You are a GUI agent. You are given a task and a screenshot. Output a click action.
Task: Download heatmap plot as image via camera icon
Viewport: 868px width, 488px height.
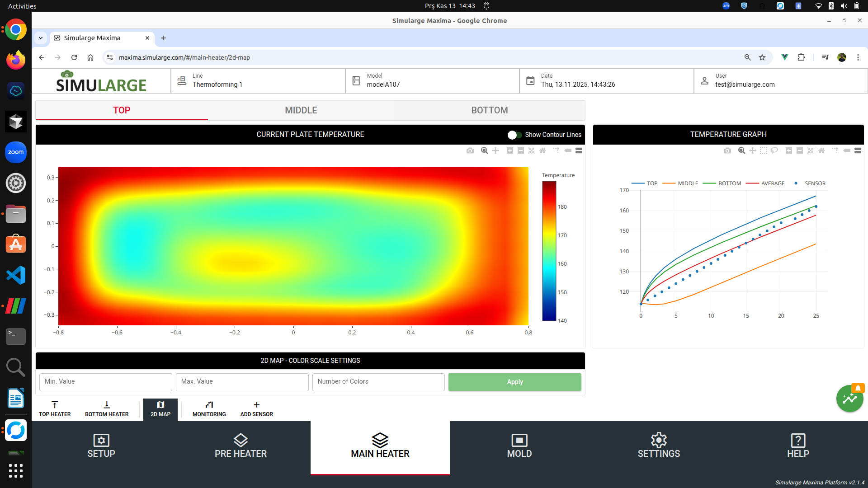click(x=470, y=150)
